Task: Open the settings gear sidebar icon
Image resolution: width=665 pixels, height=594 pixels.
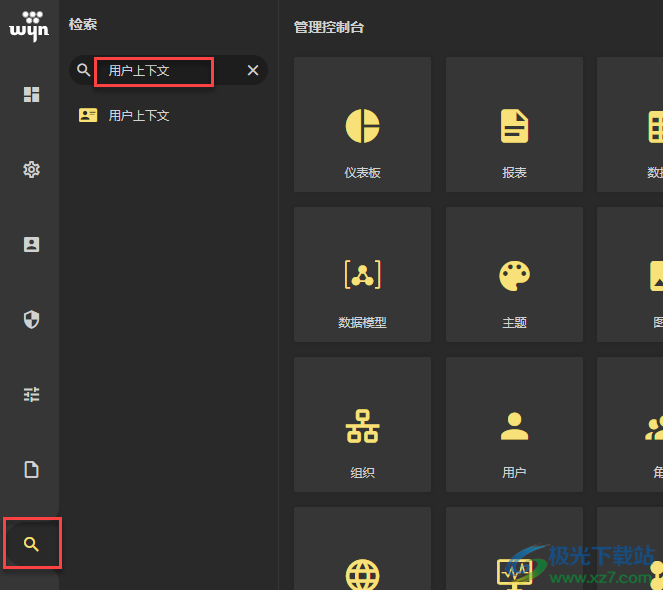Action: tap(31, 170)
